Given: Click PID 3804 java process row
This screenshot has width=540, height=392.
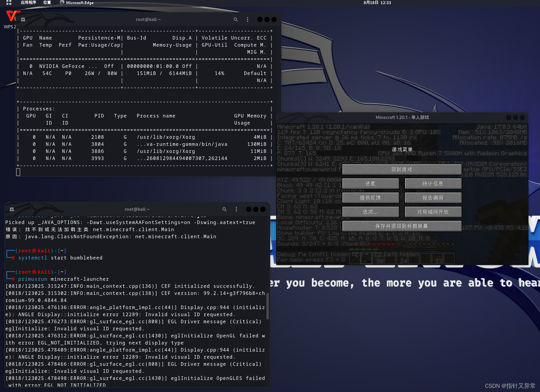Looking at the screenshot, I should [x=145, y=144].
